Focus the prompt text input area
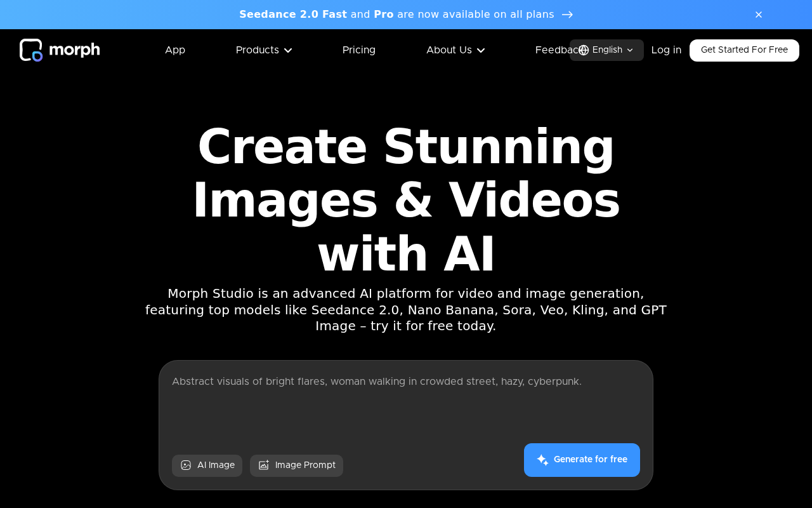This screenshot has height=508, width=812. pyautogui.click(x=406, y=406)
